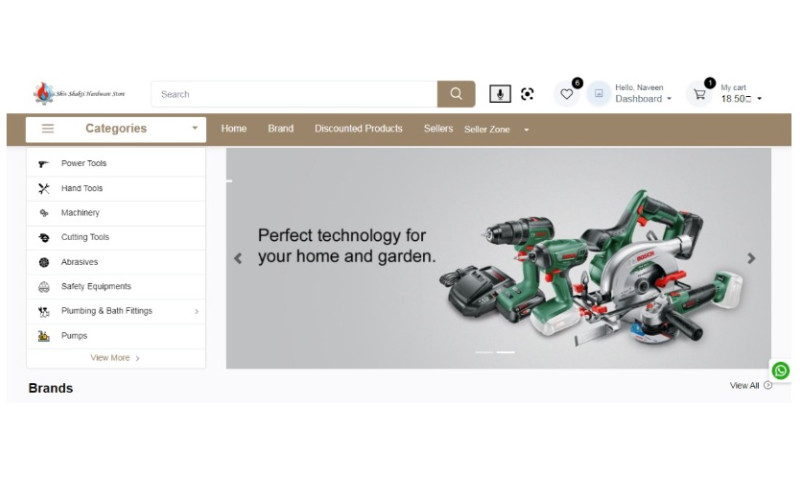Go to next banner slide arrow
This screenshot has height=480, width=800.
click(x=751, y=258)
